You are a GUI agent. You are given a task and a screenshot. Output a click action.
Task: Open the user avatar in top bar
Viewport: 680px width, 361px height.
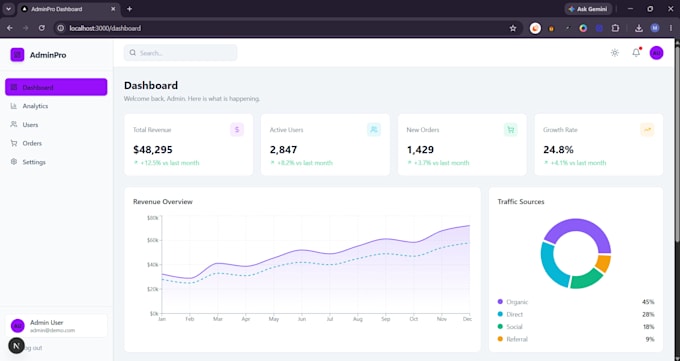tap(656, 53)
